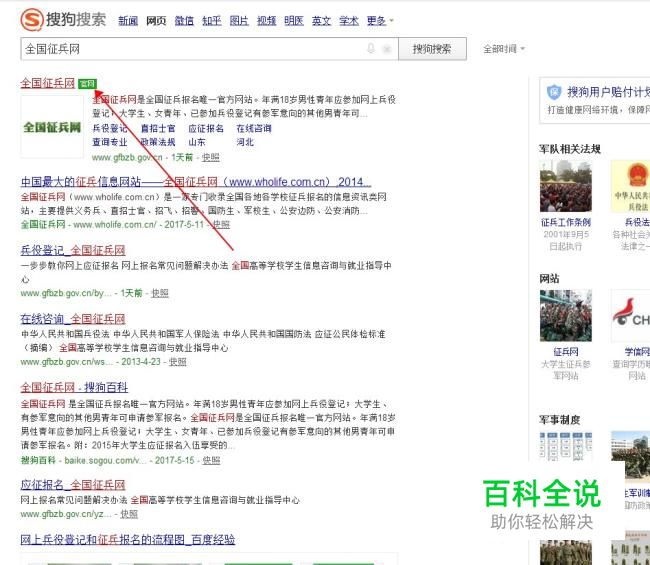Click the shield icon for 搜狗用户赔付计划
The image size is (650, 565).
tap(554, 92)
